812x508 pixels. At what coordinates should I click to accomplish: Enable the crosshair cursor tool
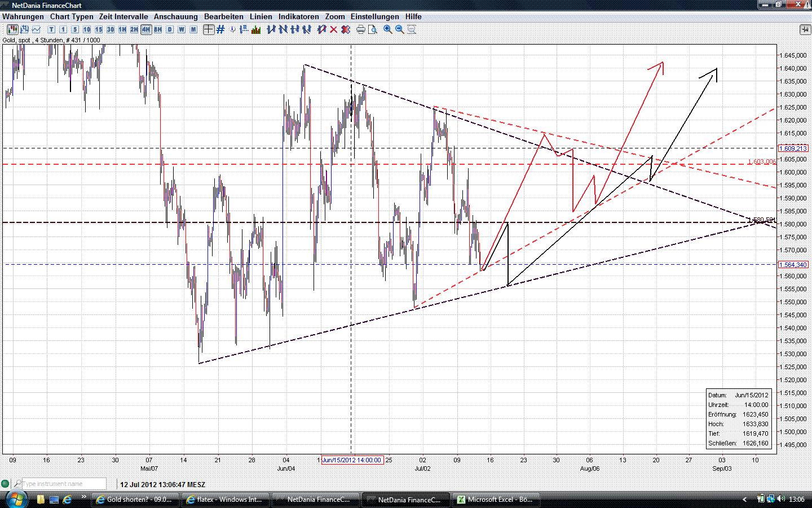pyautogui.click(x=209, y=29)
